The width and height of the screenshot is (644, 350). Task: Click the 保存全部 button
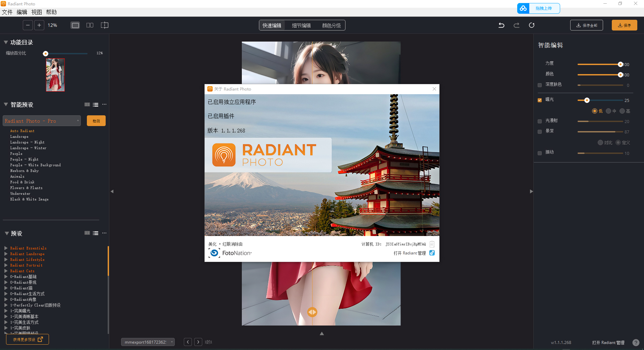point(586,25)
